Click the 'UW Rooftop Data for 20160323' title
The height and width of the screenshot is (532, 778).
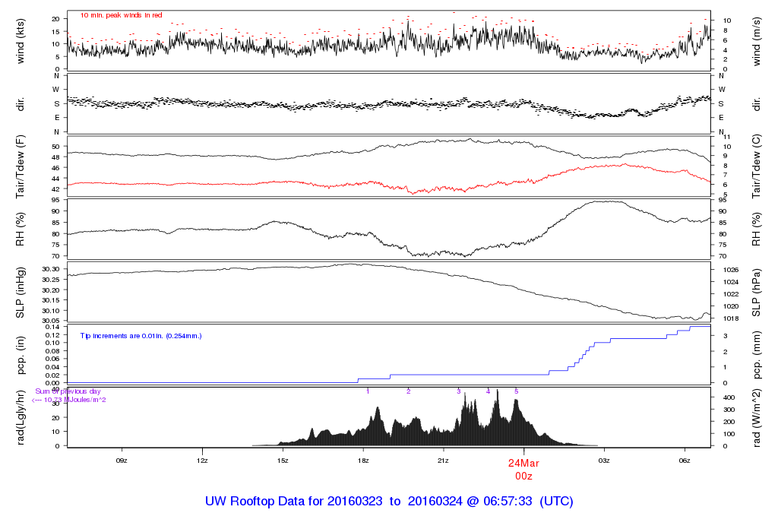[x=294, y=502]
